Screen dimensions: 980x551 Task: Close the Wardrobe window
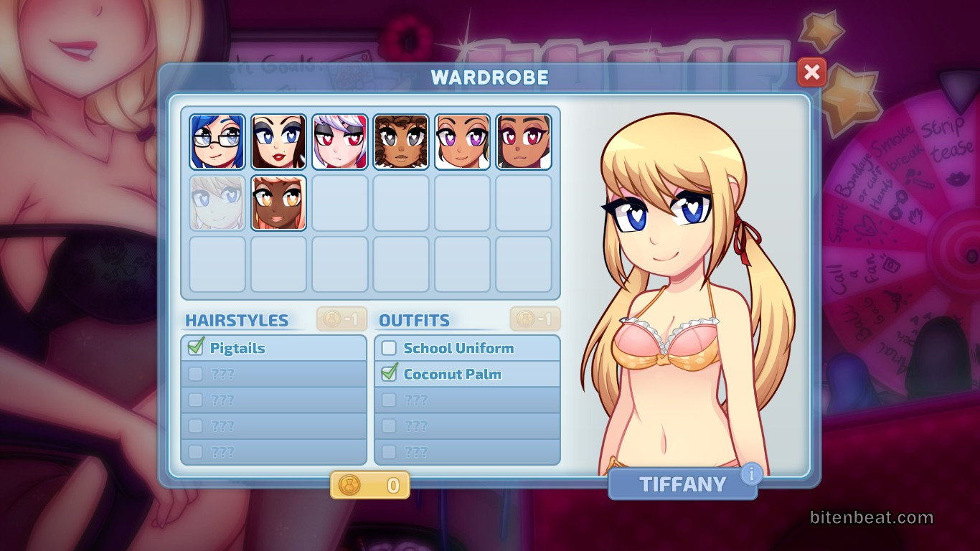click(811, 72)
